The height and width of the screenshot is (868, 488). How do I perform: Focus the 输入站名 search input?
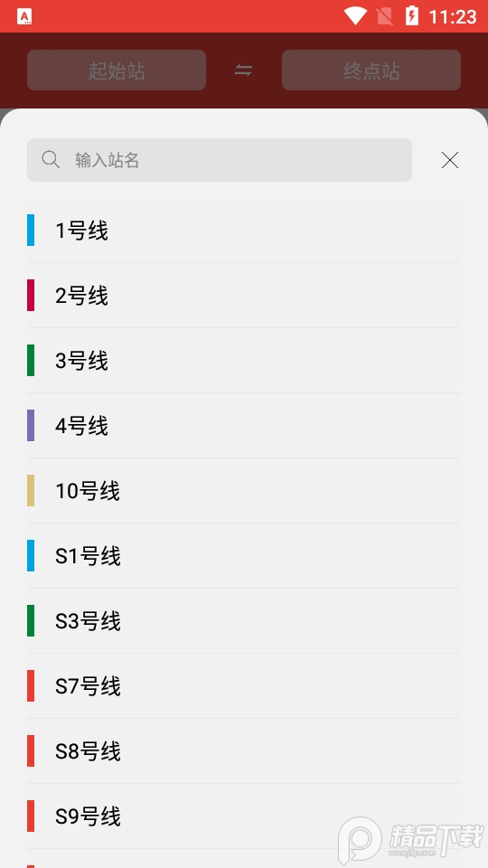[x=220, y=160]
